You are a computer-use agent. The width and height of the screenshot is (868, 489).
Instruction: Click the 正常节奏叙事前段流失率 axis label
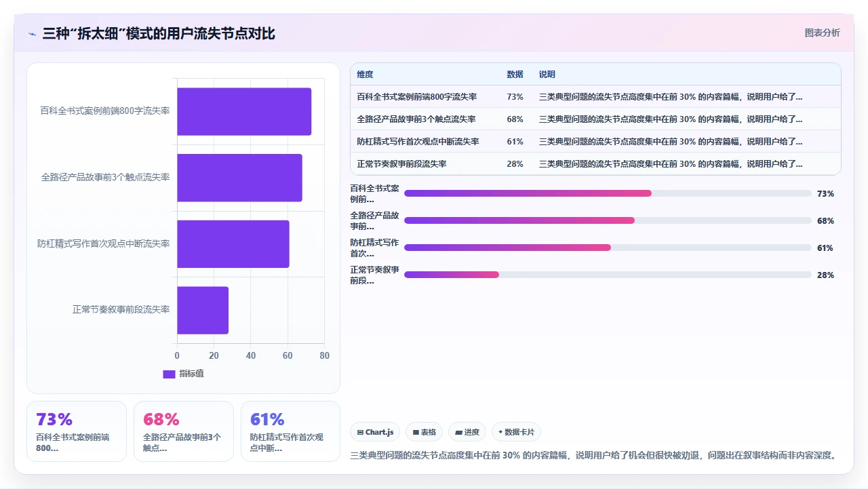pos(121,310)
